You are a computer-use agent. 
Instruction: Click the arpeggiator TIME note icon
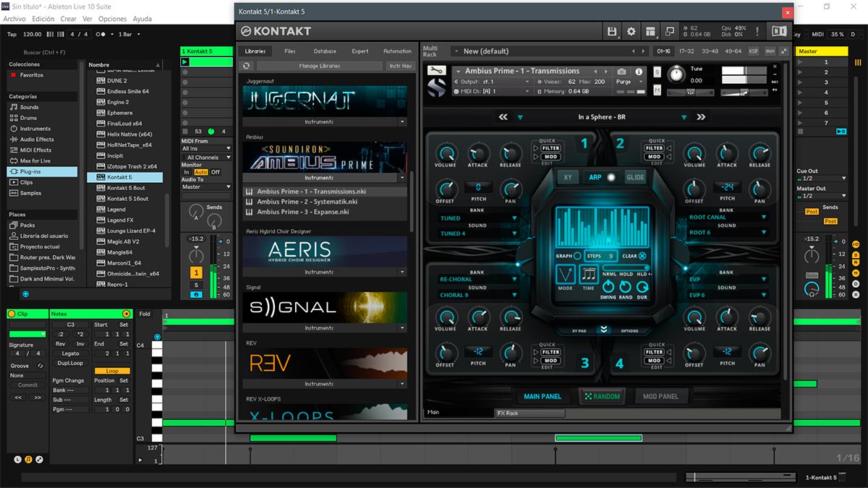(589, 275)
